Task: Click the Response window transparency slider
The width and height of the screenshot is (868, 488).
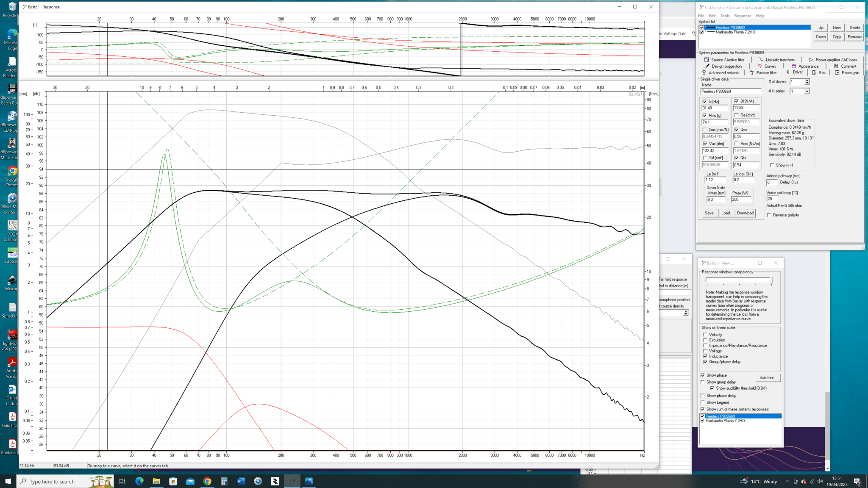Action: (x=739, y=280)
